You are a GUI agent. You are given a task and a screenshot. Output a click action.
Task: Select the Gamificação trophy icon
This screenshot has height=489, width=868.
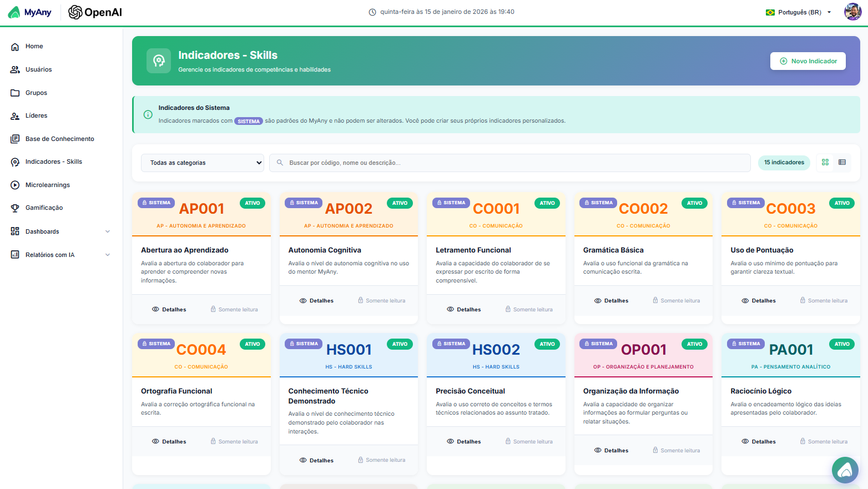tap(14, 208)
